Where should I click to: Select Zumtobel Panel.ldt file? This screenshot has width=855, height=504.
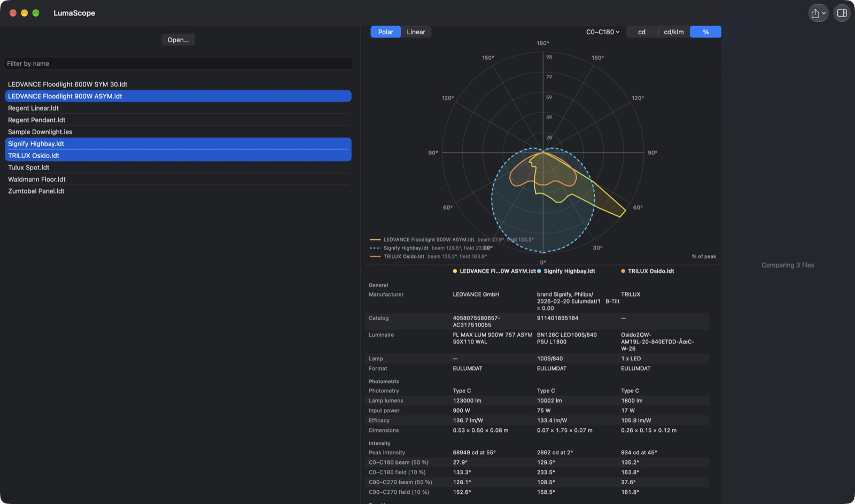(x=178, y=191)
